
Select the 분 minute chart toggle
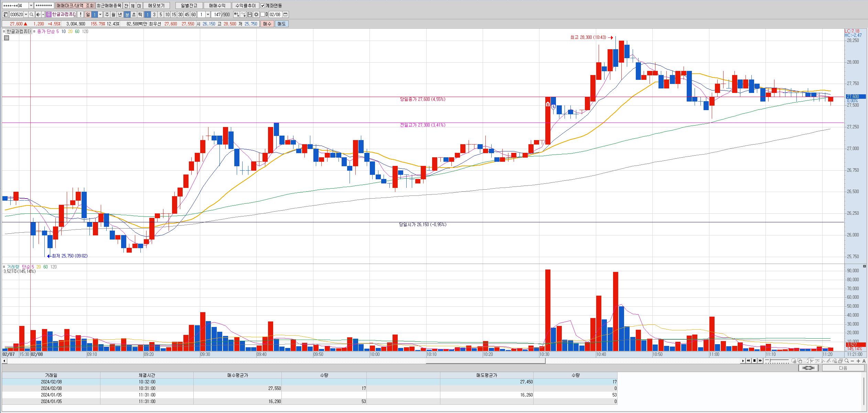tap(127, 14)
